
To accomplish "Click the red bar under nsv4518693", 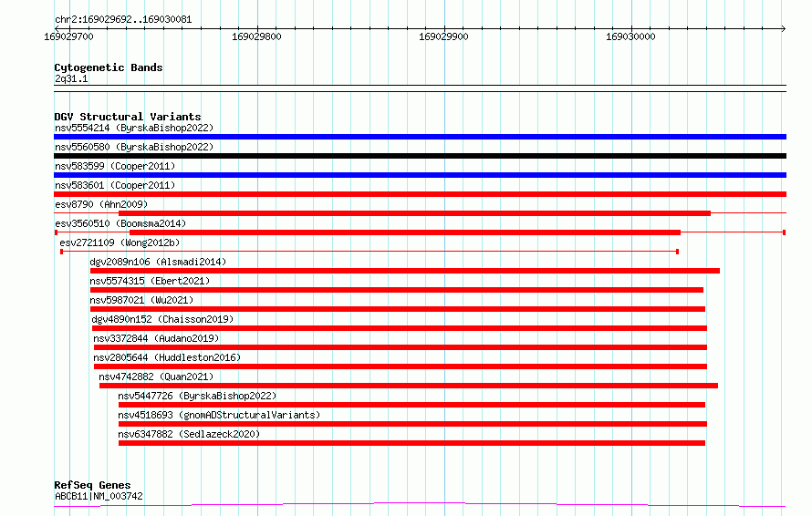I will tap(412, 424).
